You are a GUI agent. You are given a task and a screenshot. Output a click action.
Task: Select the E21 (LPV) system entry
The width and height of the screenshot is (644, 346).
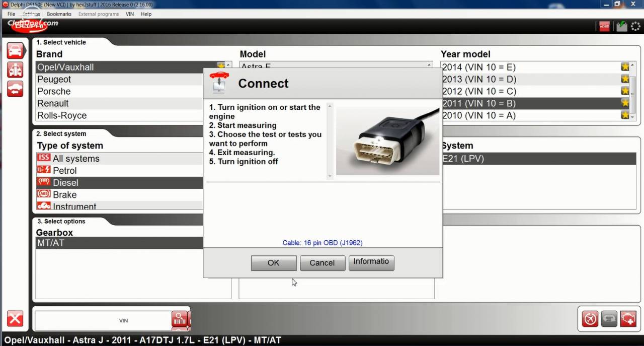pyautogui.click(x=539, y=159)
